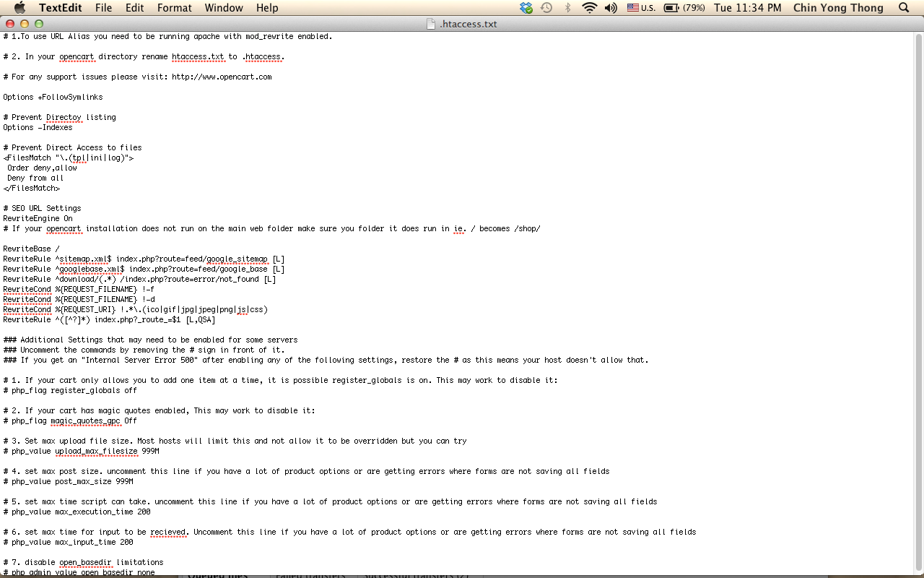Open the File menu
924x578 pixels.
(103, 8)
